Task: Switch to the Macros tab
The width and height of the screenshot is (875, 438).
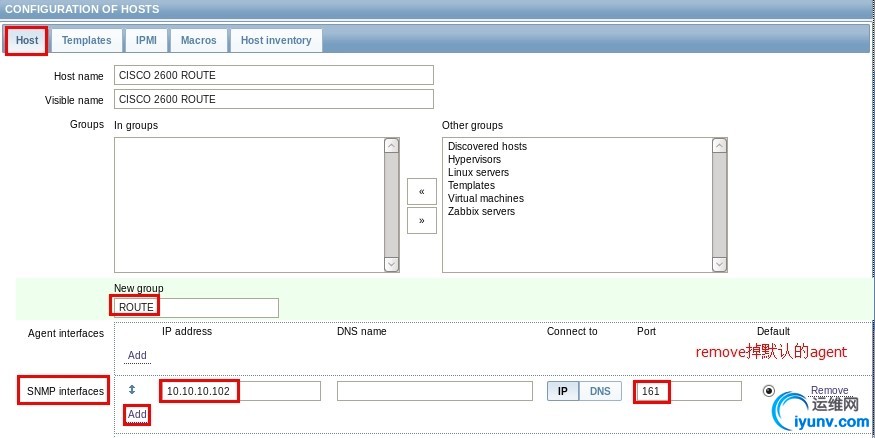Action: [x=199, y=40]
